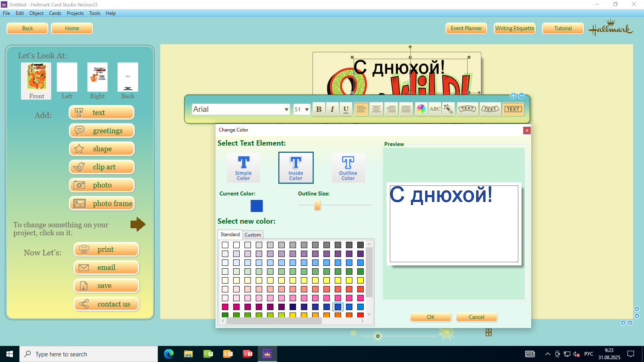Collapse toolbar with minus icon
Image resolution: width=644 pixels, height=362 pixels.
tap(522, 96)
